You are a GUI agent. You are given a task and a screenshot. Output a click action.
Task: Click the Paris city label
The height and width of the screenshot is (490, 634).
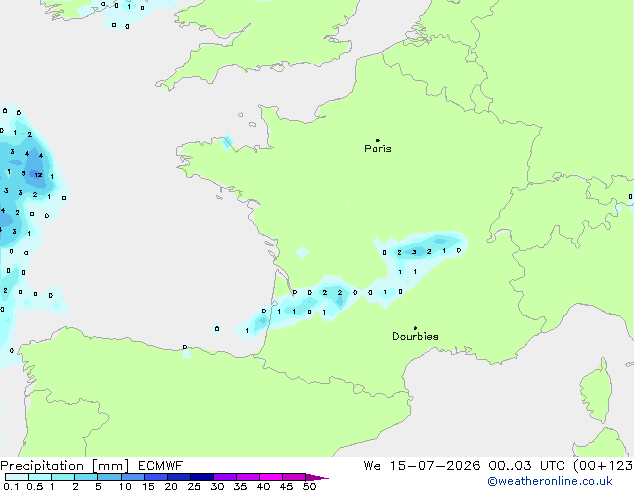[378, 149]
